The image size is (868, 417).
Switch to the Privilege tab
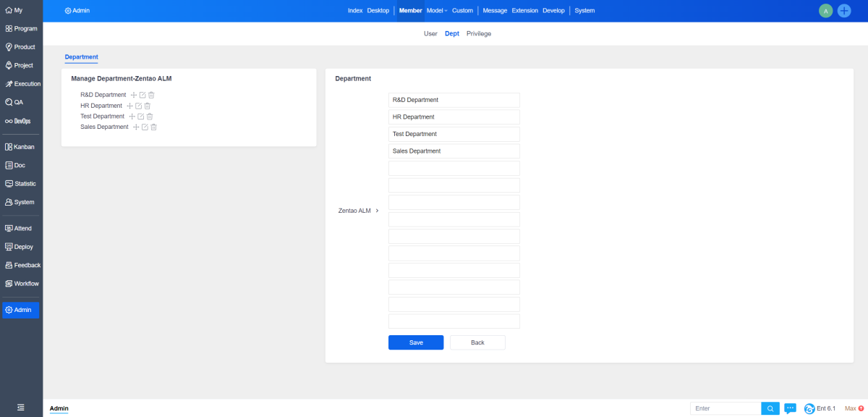click(x=479, y=33)
